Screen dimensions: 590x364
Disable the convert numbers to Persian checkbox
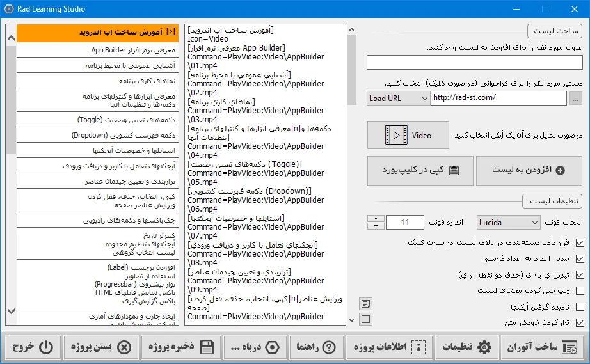[x=580, y=259]
